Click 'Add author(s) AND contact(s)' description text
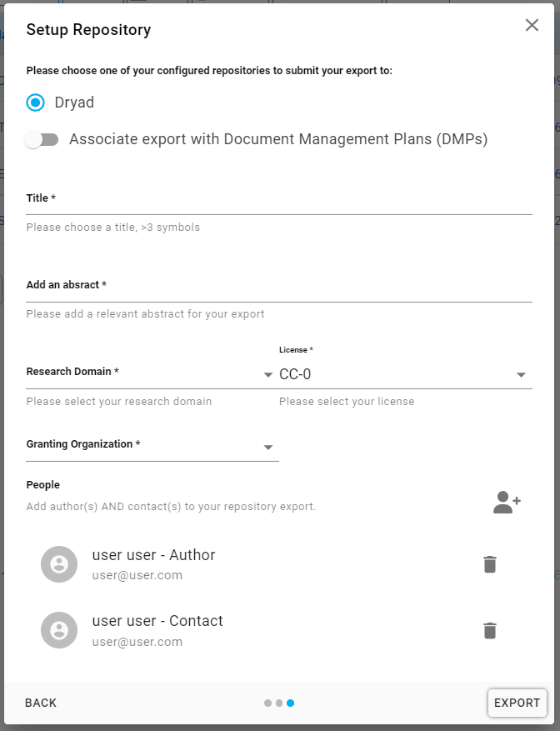Image resolution: width=560 pixels, height=731 pixels. (171, 507)
